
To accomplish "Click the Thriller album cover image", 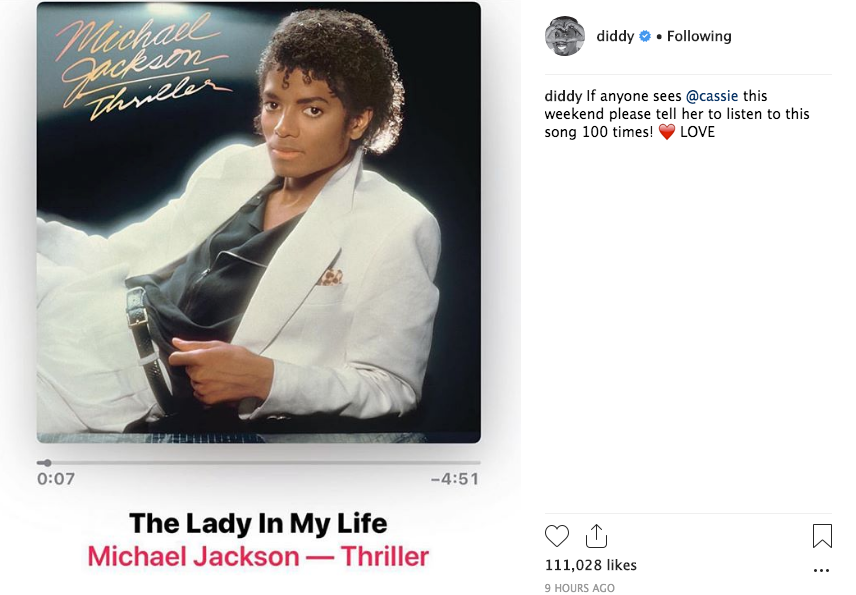I will click(x=259, y=222).
